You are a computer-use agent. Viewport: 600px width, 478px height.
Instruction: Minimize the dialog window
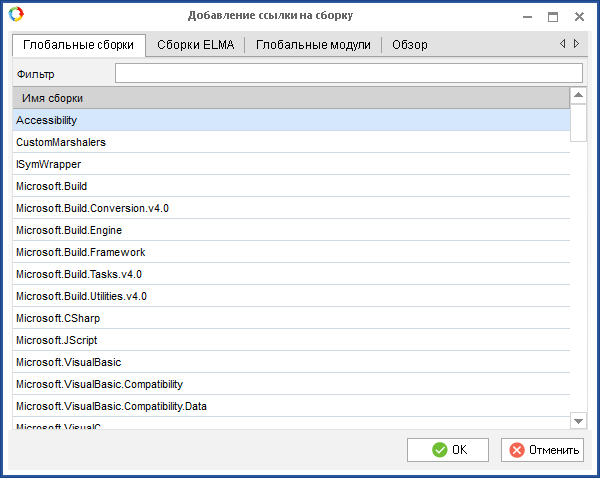[x=527, y=16]
